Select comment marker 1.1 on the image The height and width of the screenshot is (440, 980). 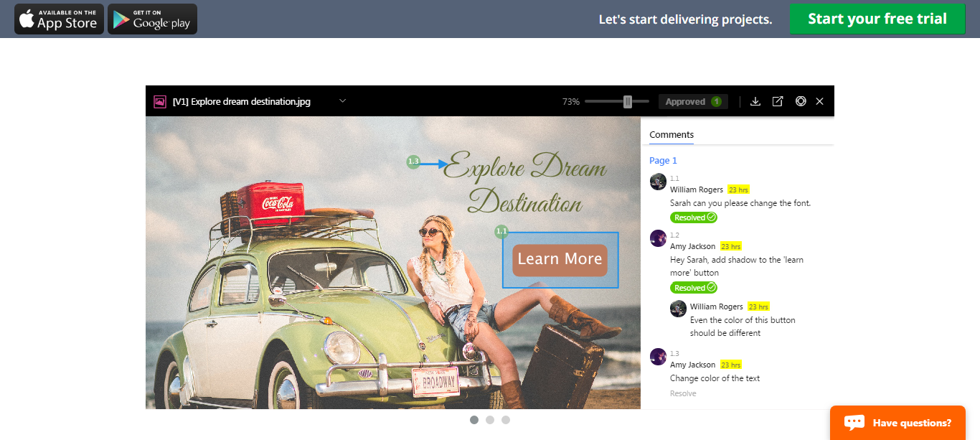(501, 231)
